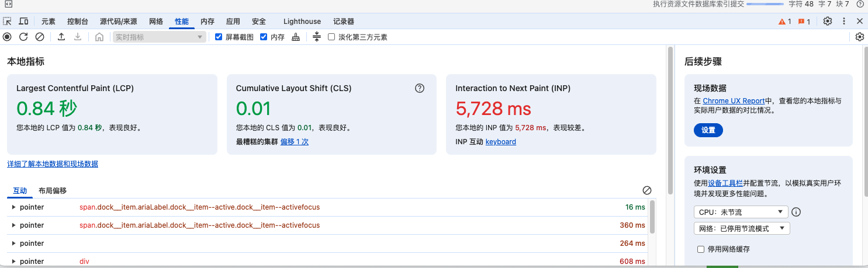
Task: Click the keyboard INP interaction link
Action: (x=501, y=142)
